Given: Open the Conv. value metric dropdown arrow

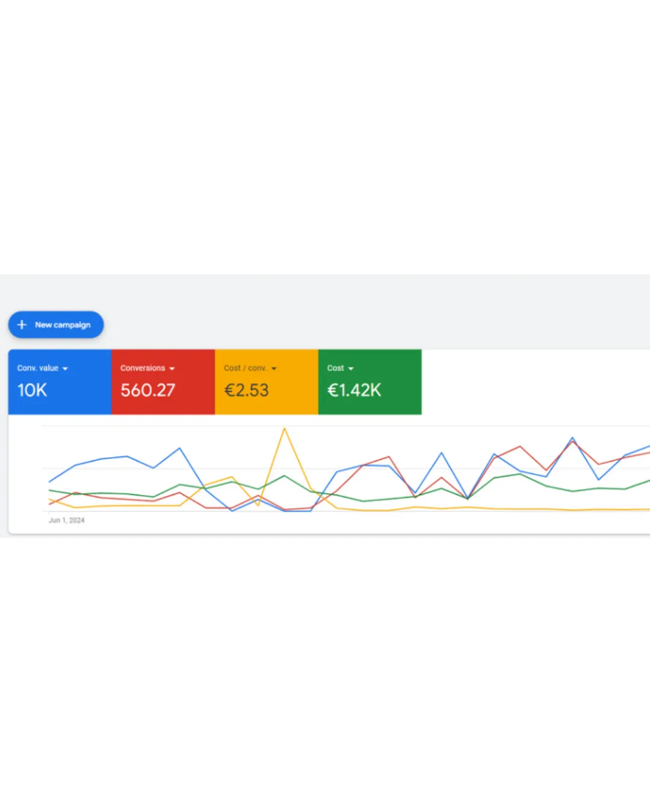Looking at the screenshot, I should [x=65, y=369].
